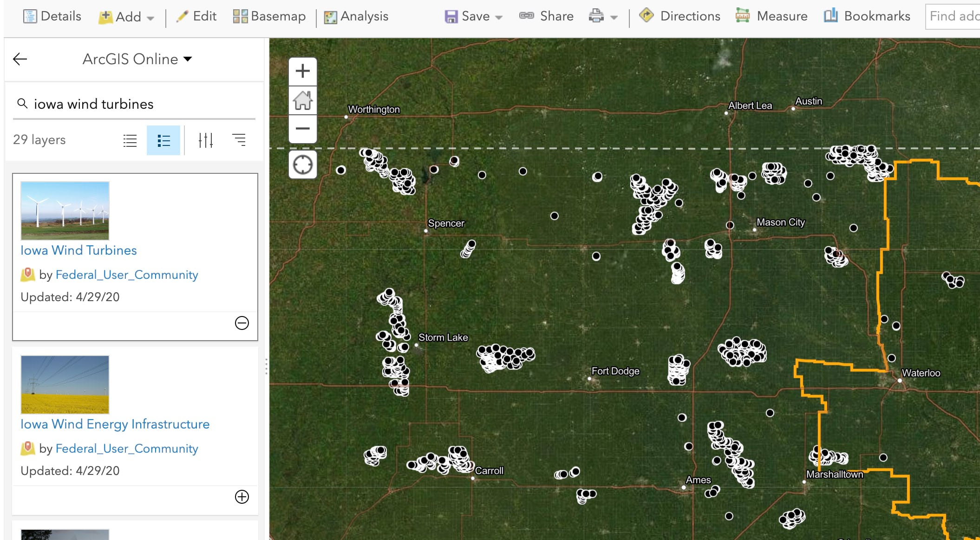Click the Share link button

coord(546,16)
